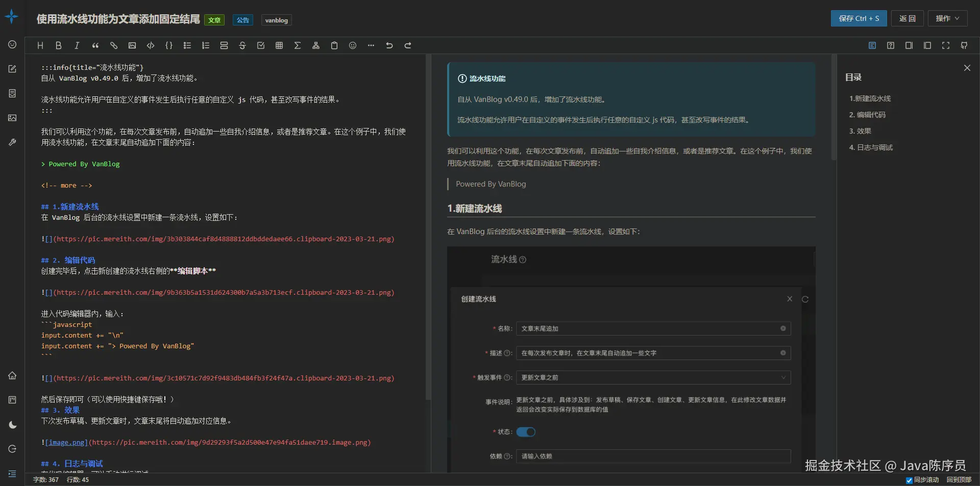Image resolution: width=980 pixels, height=486 pixels.
Task: Open the more tools ellipsis menu
Action: click(x=371, y=45)
